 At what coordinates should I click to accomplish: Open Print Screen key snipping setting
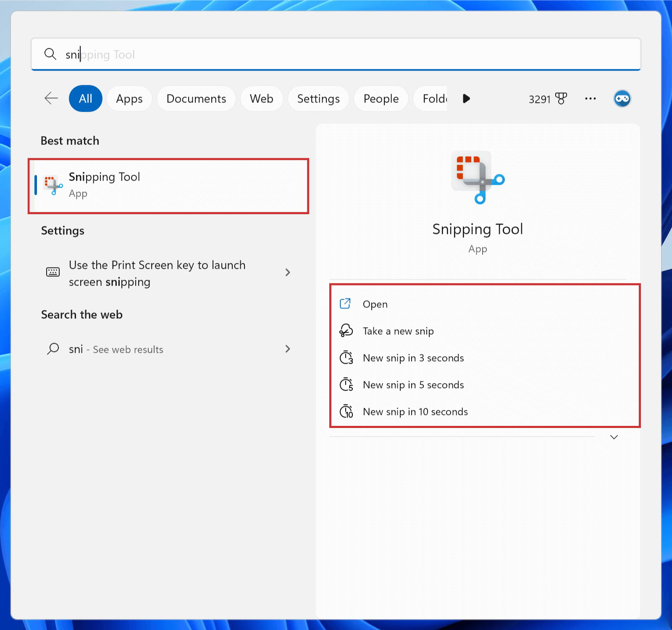click(x=168, y=273)
